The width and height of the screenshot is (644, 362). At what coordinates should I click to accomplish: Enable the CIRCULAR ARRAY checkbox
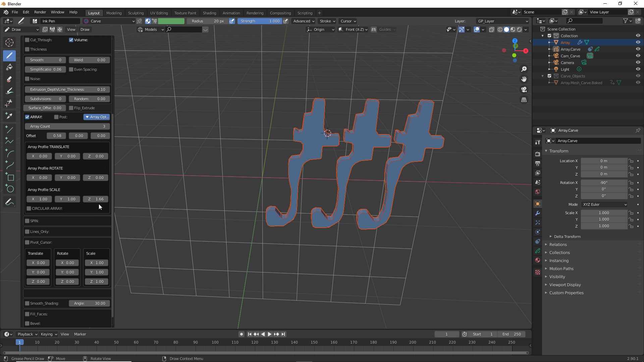point(29,208)
